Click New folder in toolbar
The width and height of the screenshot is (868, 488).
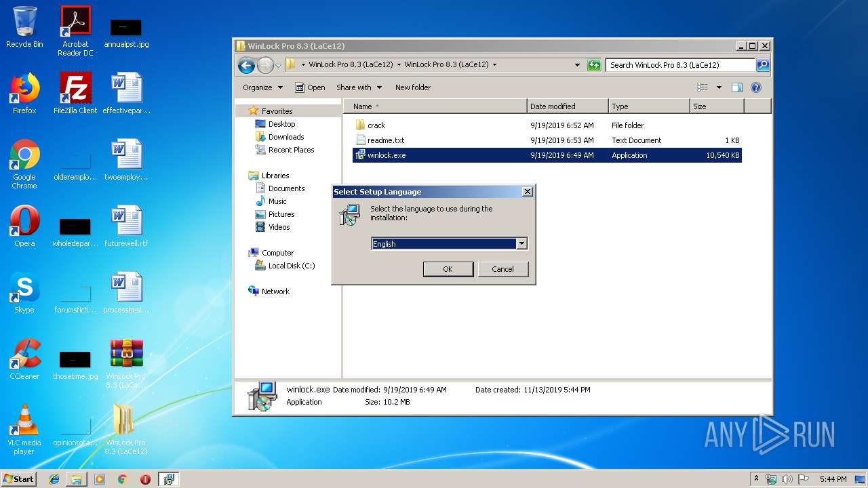point(413,87)
